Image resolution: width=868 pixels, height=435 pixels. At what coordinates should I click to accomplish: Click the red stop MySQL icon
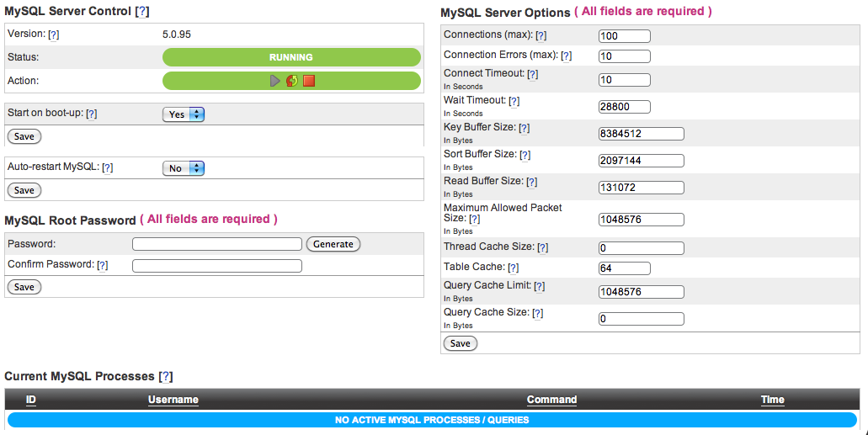pyautogui.click(x=309, y=81)
